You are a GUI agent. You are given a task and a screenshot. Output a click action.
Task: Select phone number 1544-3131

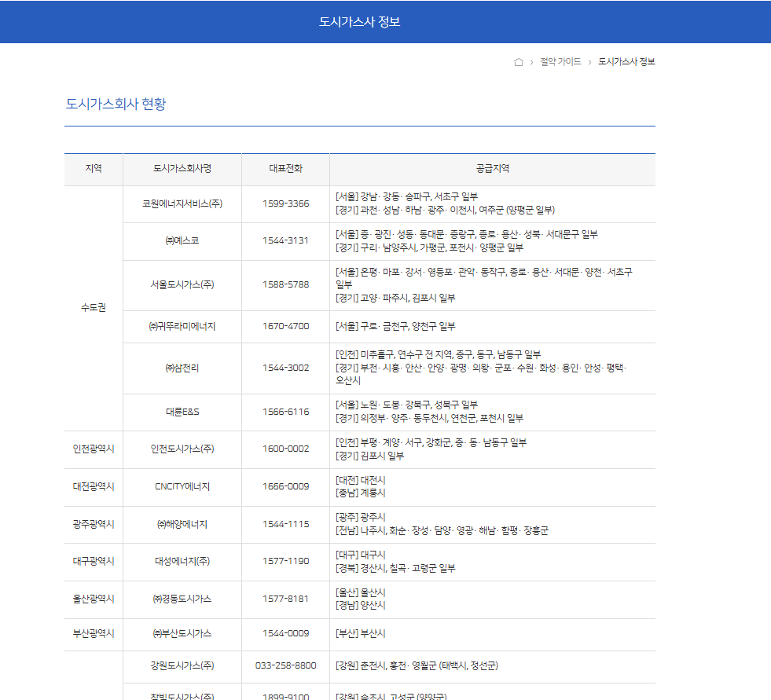[x=285, y=240]
